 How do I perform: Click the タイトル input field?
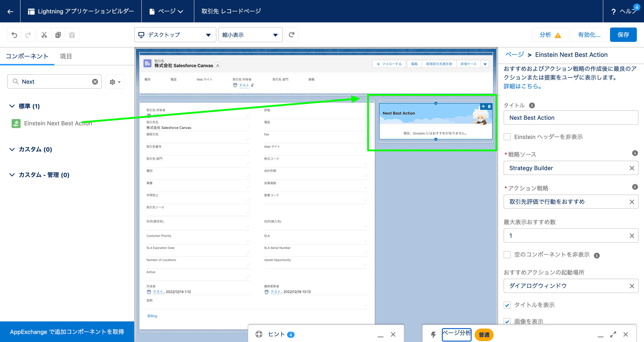tap(571, 118)
